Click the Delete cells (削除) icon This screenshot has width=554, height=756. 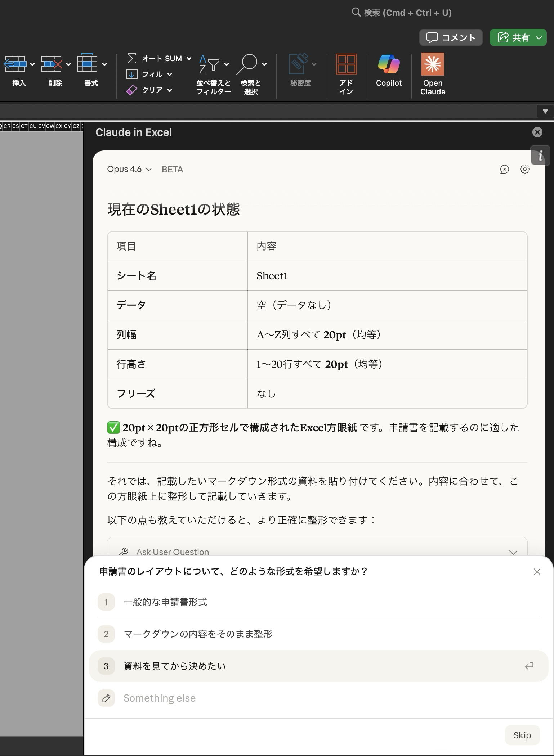52,64
